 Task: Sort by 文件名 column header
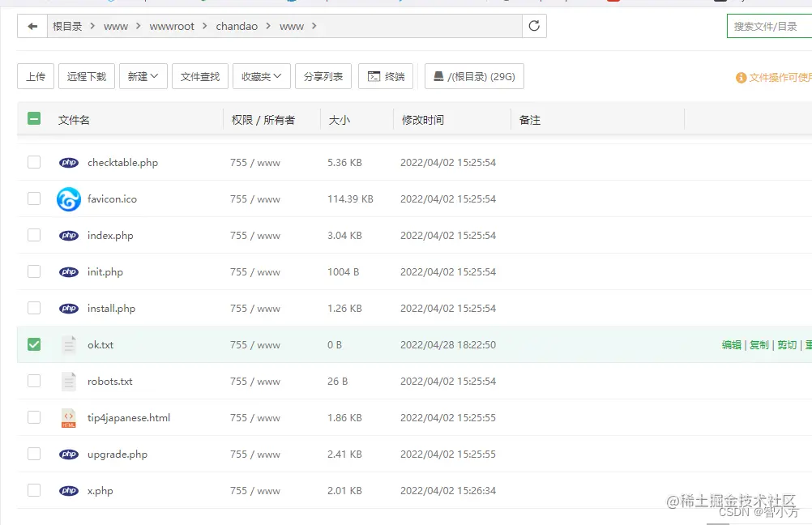pyautogui.click(x=74, y=120)
